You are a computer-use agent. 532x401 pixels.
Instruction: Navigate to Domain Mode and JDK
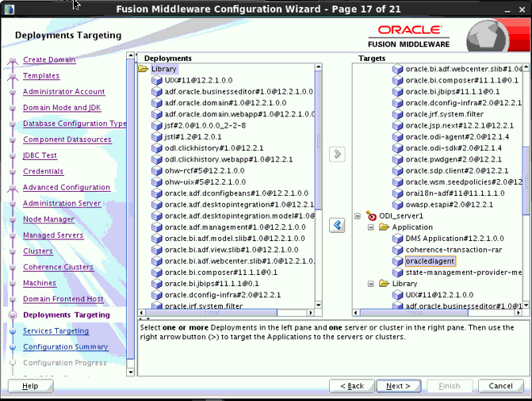[62, 108]
